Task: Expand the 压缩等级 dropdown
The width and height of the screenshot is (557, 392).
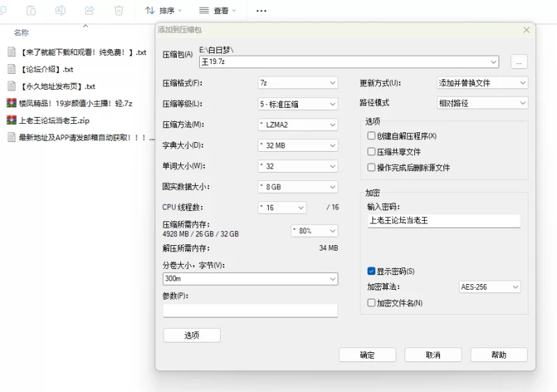Action: tap(297, 104)
